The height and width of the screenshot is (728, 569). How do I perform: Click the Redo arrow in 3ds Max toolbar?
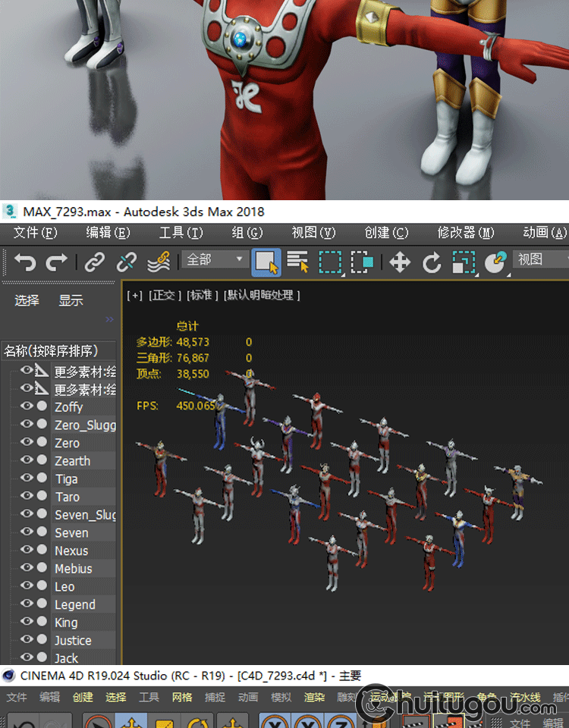57,262
